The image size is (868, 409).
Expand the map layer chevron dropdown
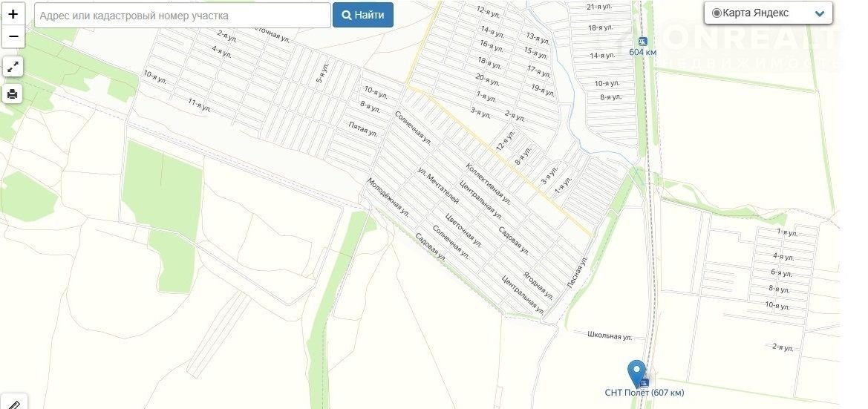820,14
